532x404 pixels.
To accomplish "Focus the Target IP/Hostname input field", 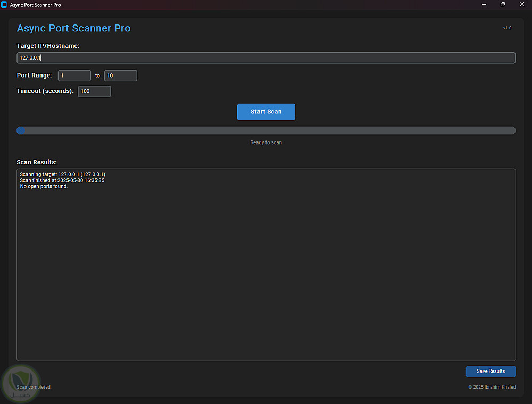I will pyautogui.click(x=266, y=57).
